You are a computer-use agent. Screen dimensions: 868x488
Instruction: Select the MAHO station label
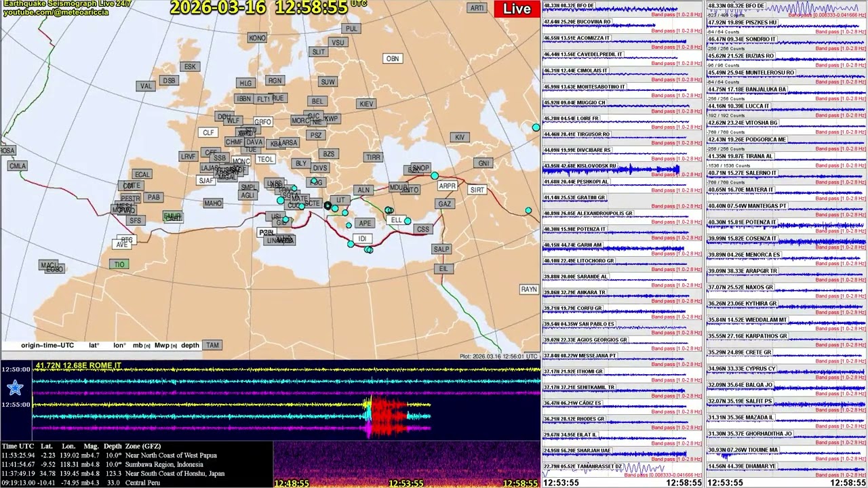213,203
